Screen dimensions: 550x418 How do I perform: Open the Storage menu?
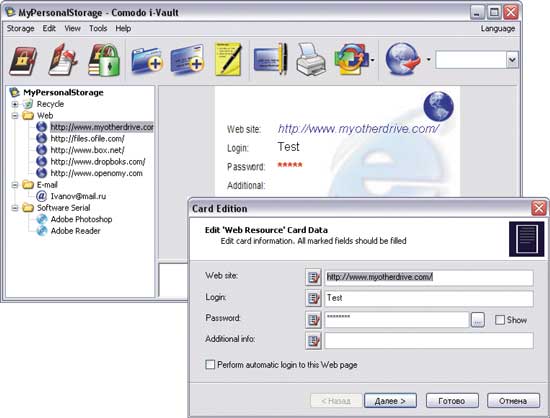[20, 28]
